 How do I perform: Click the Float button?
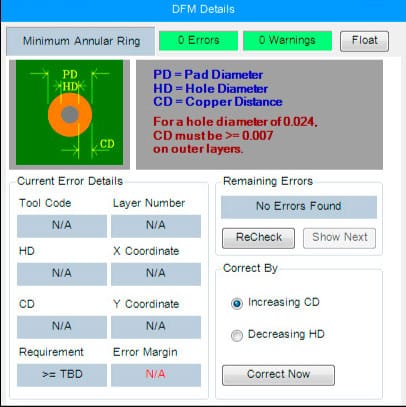364,41
